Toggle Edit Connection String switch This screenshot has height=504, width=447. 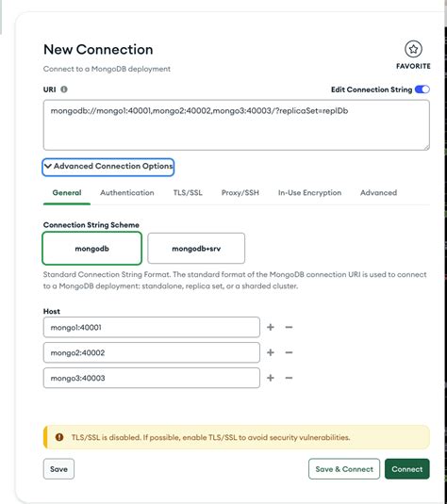point(422,89)
